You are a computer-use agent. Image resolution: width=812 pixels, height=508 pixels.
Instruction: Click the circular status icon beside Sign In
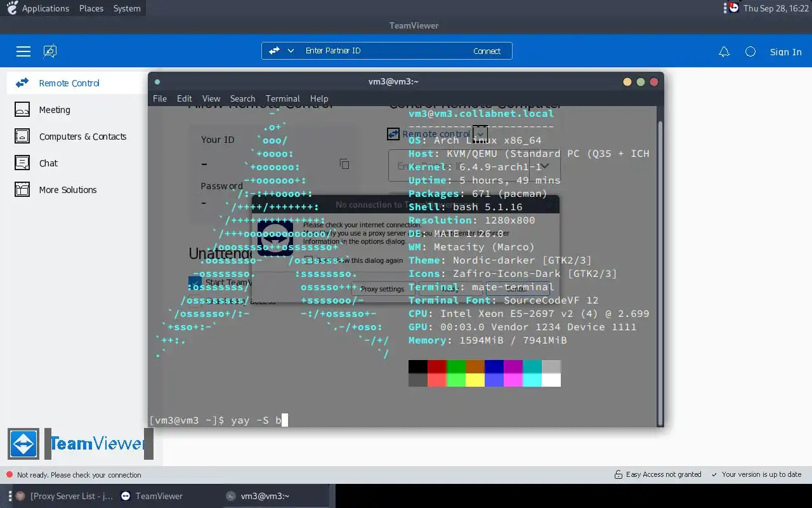[750, 52]
